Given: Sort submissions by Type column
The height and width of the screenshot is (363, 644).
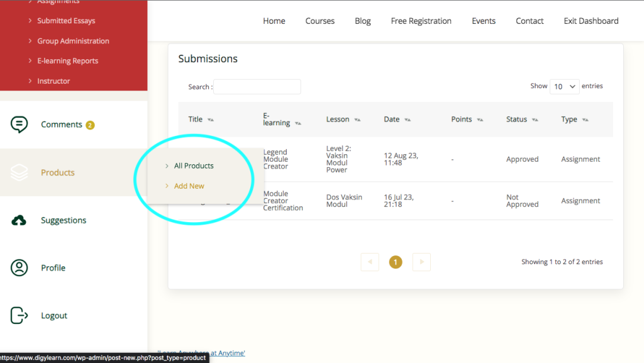Looking at the screenshot, I should click(x=585, y=120).
